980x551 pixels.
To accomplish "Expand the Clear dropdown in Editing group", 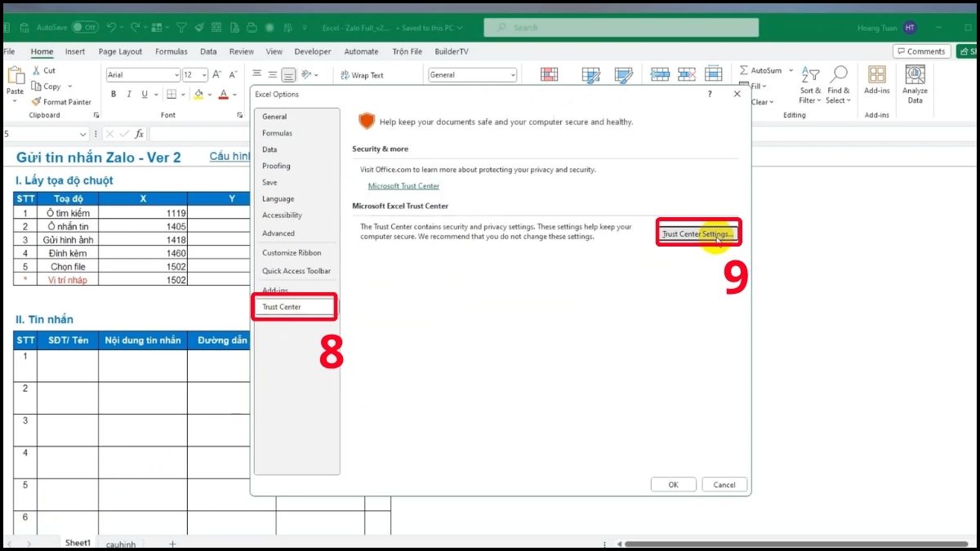I will click(x=772, y=102).
